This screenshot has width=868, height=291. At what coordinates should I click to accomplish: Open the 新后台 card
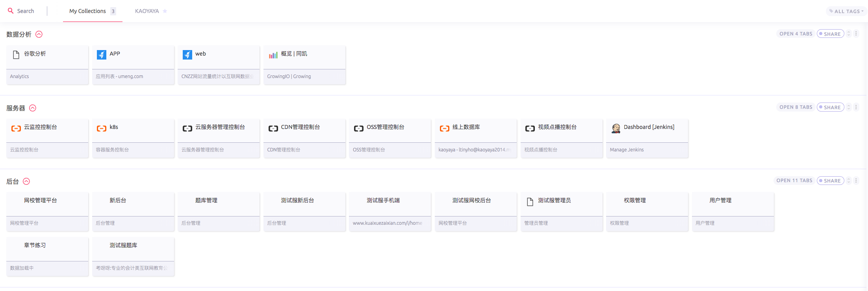coord(133,212)
